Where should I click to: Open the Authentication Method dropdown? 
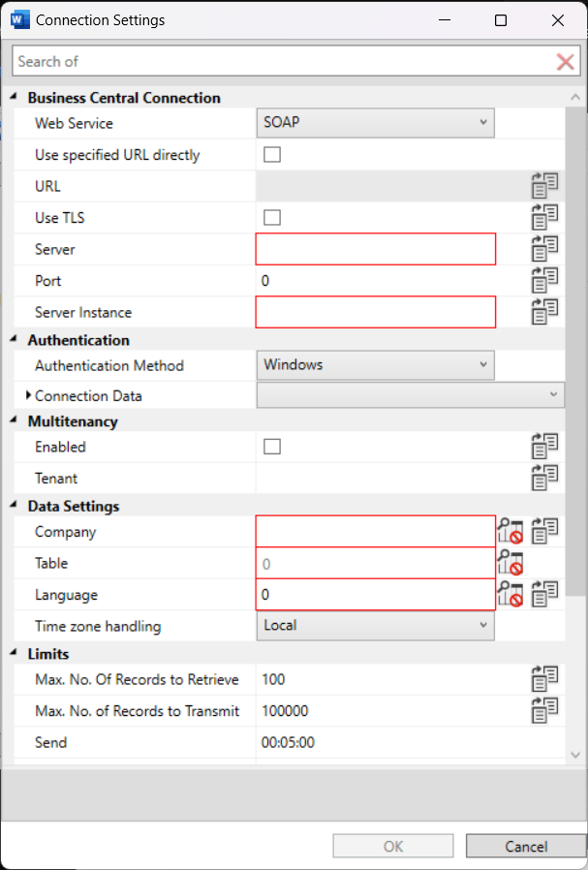[376, 365]
